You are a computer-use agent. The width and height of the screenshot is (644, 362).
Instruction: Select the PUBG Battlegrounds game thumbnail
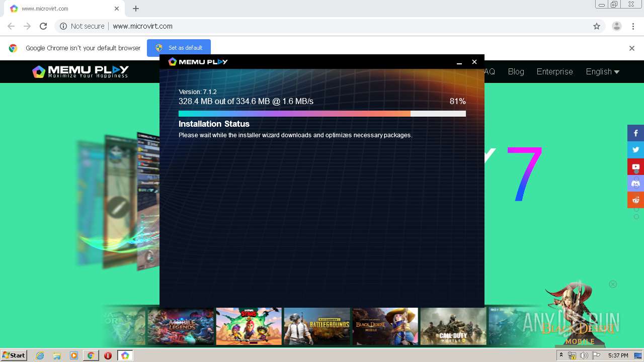(317, 326)
